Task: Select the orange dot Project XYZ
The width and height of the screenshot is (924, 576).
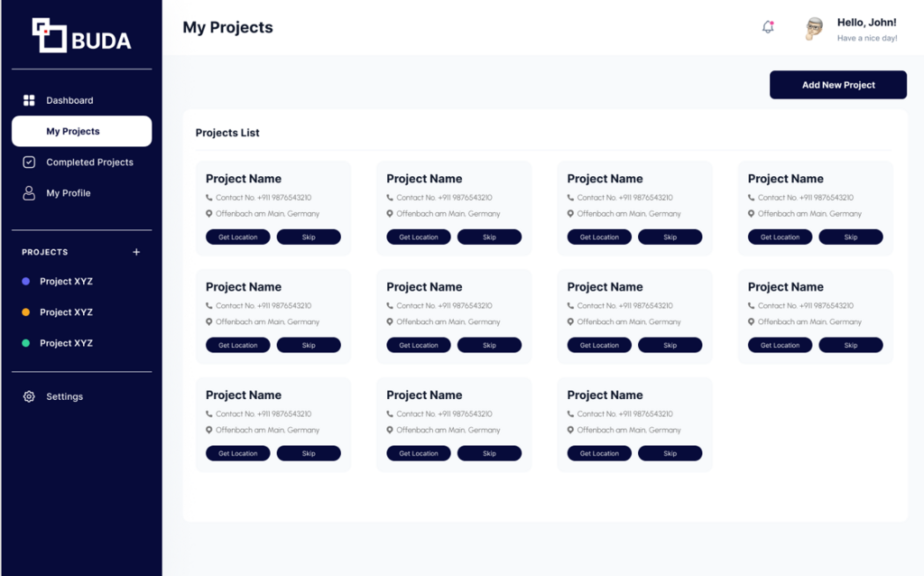Action: (x=66, y=312)
